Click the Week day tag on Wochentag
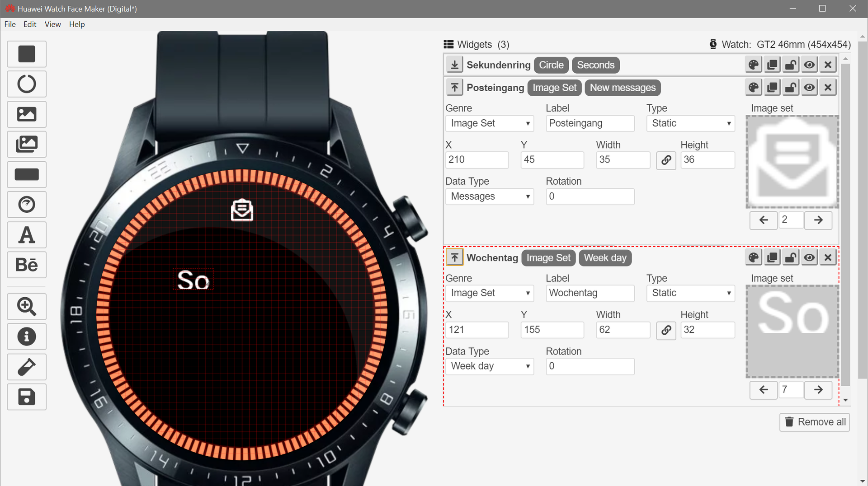 coord(605,258)
